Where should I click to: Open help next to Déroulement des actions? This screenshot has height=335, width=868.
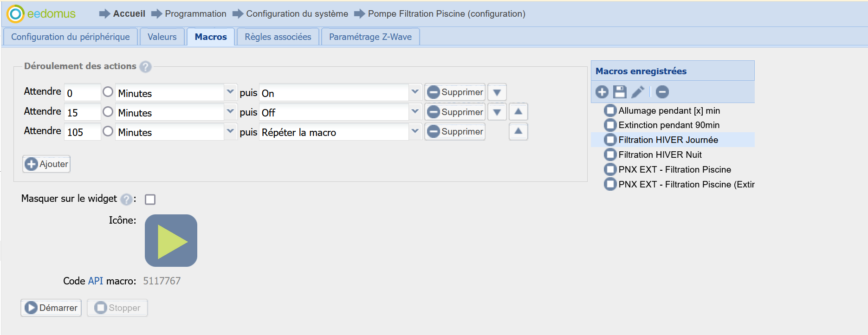click(145, 67)
